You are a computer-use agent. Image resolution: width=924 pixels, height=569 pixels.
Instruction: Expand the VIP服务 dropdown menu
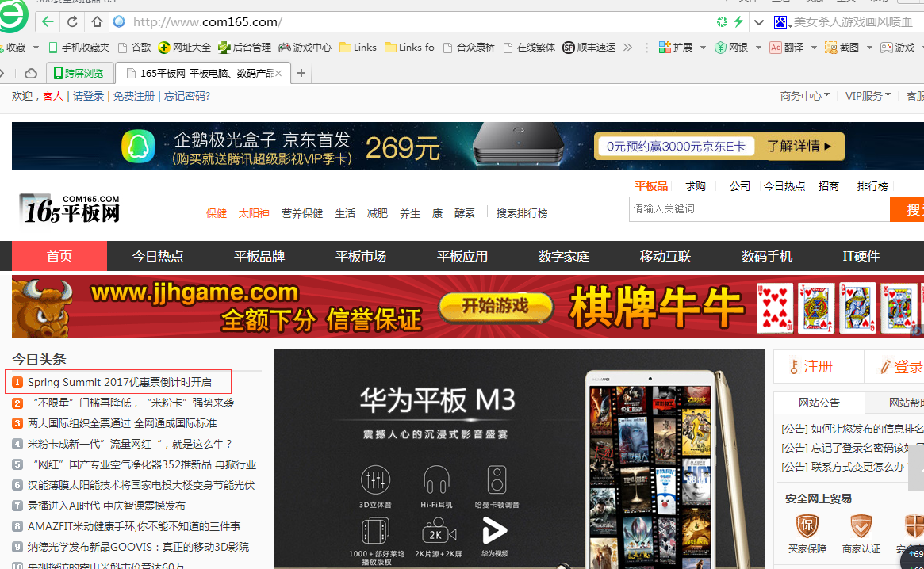point(868,95)
